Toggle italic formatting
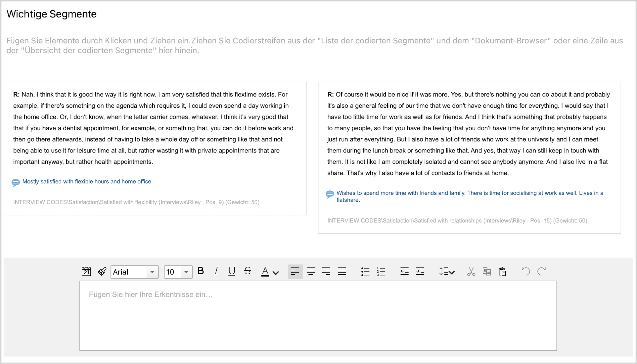The height and width of the screenshot is (364, 637). click(216, 271)
